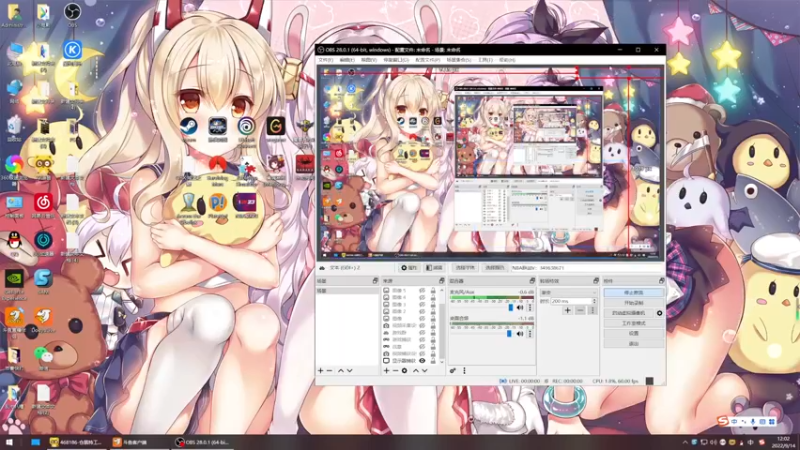Move scene up in Scenes panel
Screen dimensions: 800x450
click(x=341, y=370)
